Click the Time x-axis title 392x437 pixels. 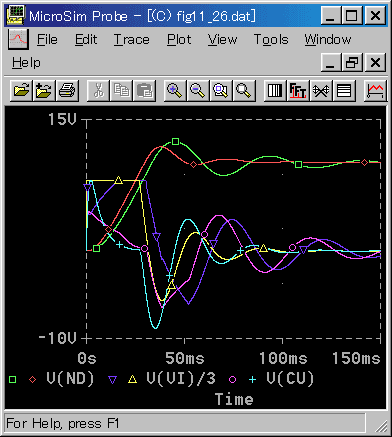pos(234,399)
